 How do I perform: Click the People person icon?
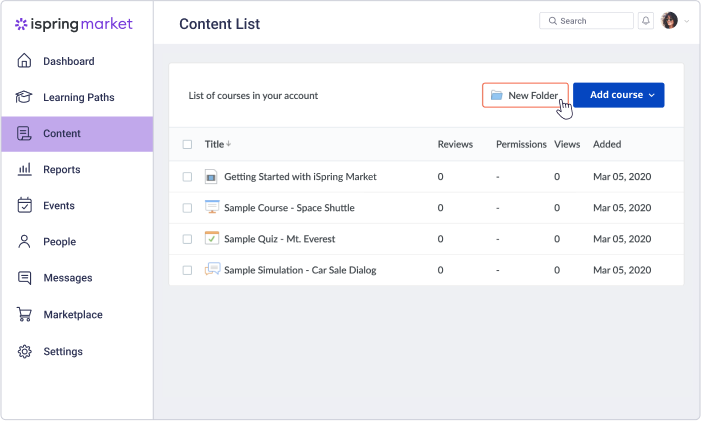pos(24,241)
